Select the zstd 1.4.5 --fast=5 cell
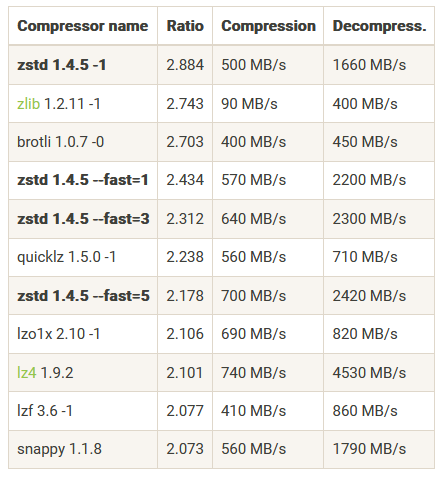Screen dimensions: 447x479 (x=83, y=296)
